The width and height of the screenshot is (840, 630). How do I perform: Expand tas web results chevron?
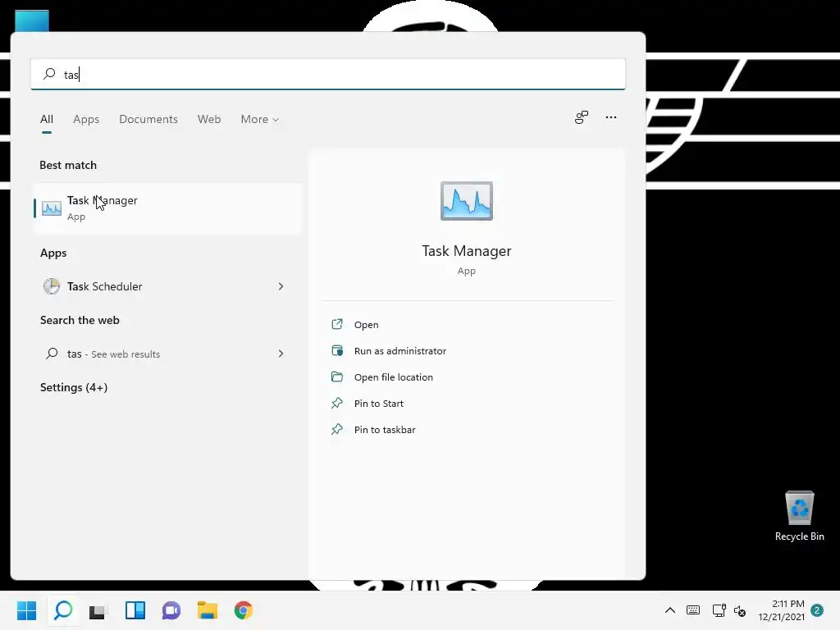[x=281, y=354]
